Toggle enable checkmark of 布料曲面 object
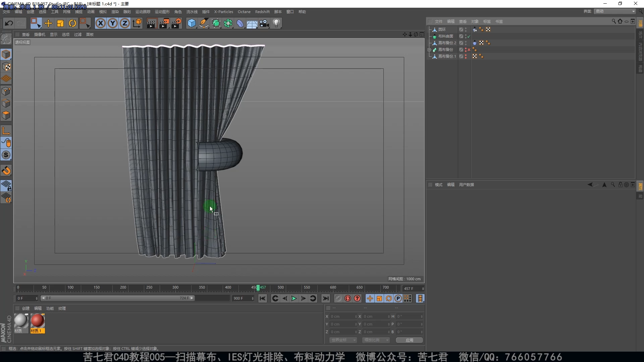Screen dimensions: 644x362 [x=469, y=36]
